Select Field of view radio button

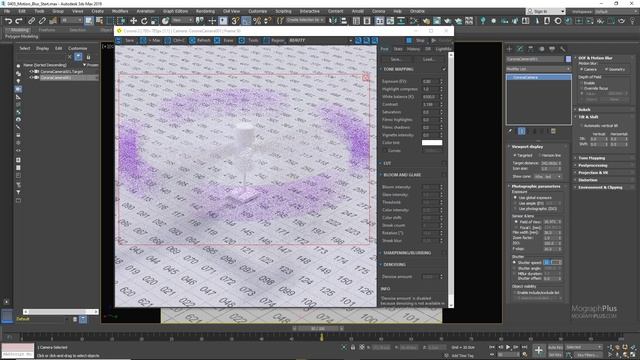[x=516, y=222]
